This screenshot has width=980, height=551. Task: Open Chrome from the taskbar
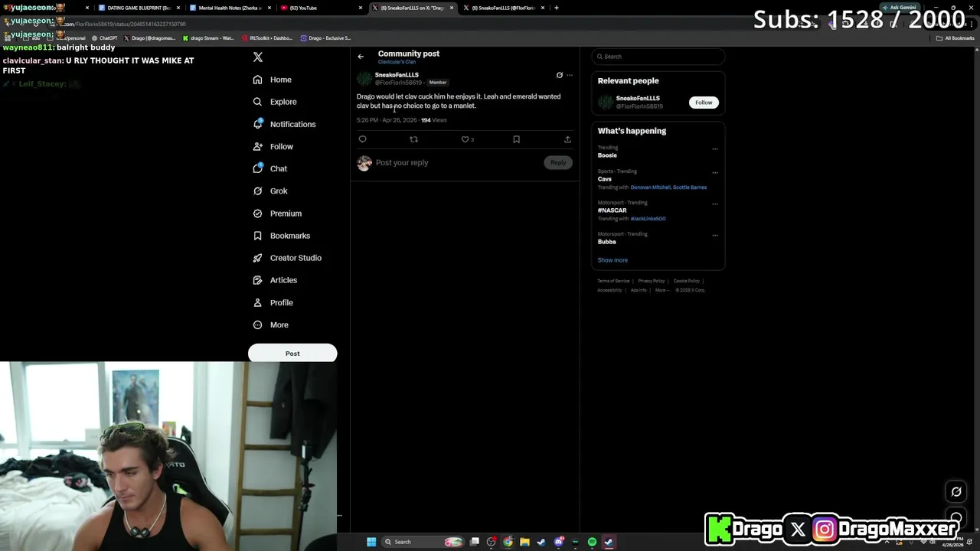pos(508,542)
